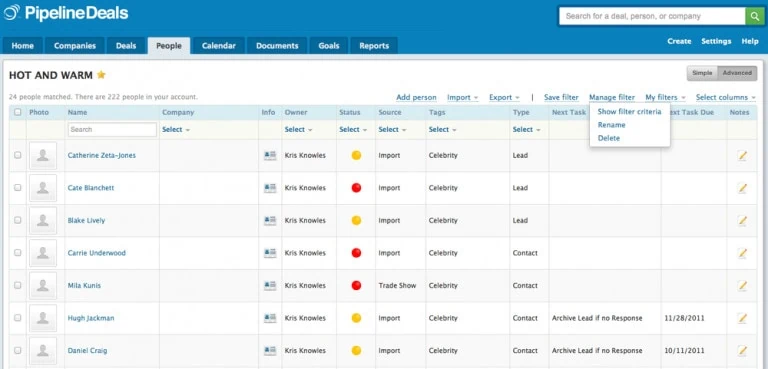Viewport: 768px width, 369px height.
Task: Tick the select-all checkbox in table header
Action: pyautogui.click(x=18, y=112)
